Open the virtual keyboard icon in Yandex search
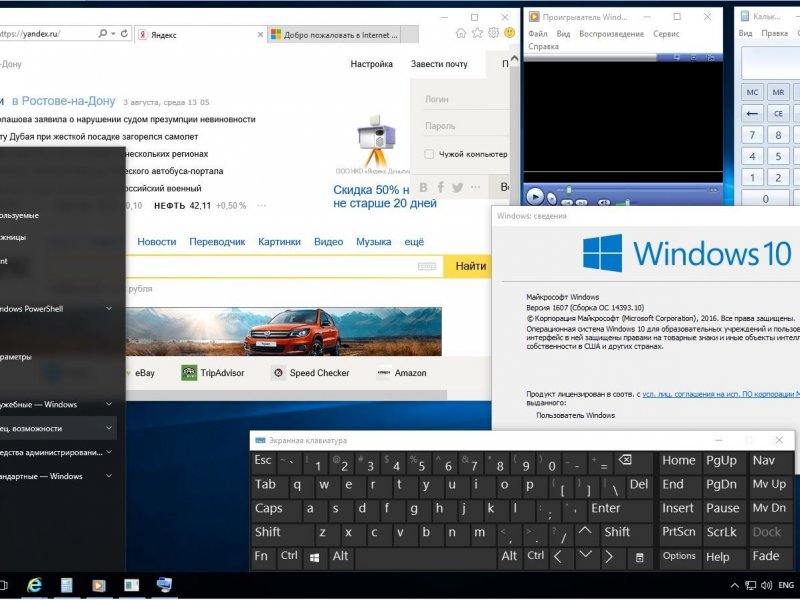The image size is (800, 600). [x=427, y=266]
